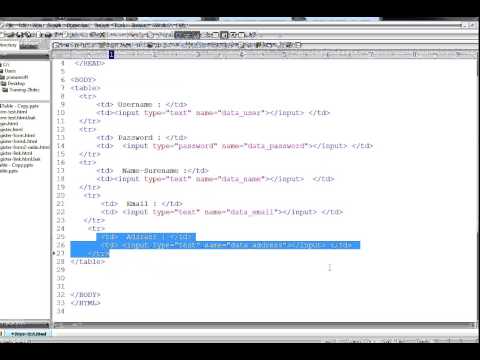Screen dimensions: 480x360
Task: Click the </table> closing tag line
Action: tap(88, 262)
